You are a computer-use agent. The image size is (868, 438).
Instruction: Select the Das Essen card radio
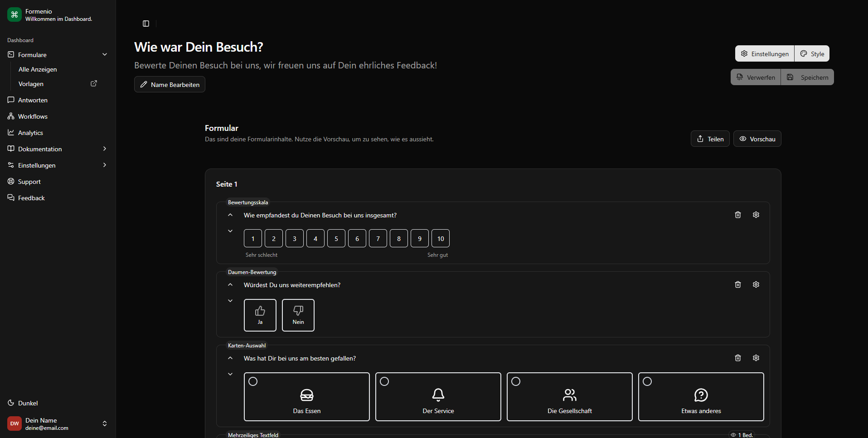pos(253,381)
